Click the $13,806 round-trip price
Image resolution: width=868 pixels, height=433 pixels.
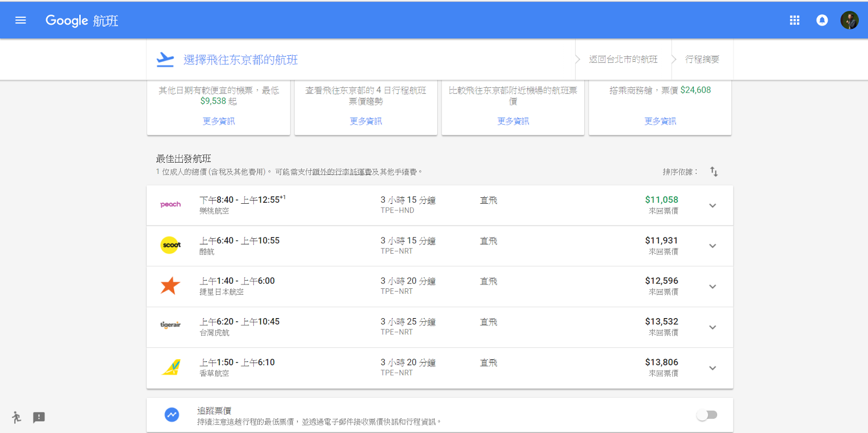[x=661, y=362]
